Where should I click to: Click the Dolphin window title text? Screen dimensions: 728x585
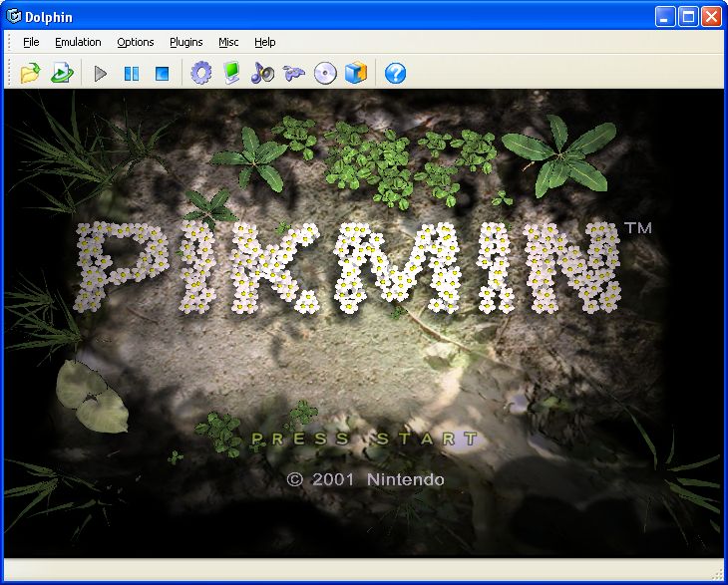(x=49, y=17)
